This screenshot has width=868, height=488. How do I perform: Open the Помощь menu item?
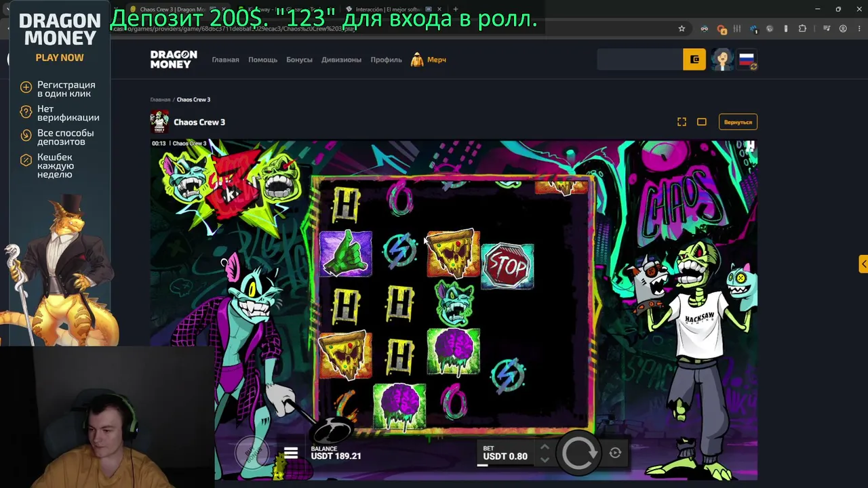coord(262,60)
